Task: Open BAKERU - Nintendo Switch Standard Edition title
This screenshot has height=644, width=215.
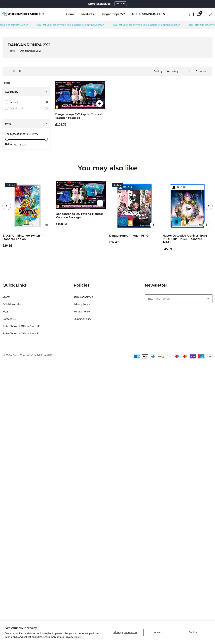Action: coord(23,237)
